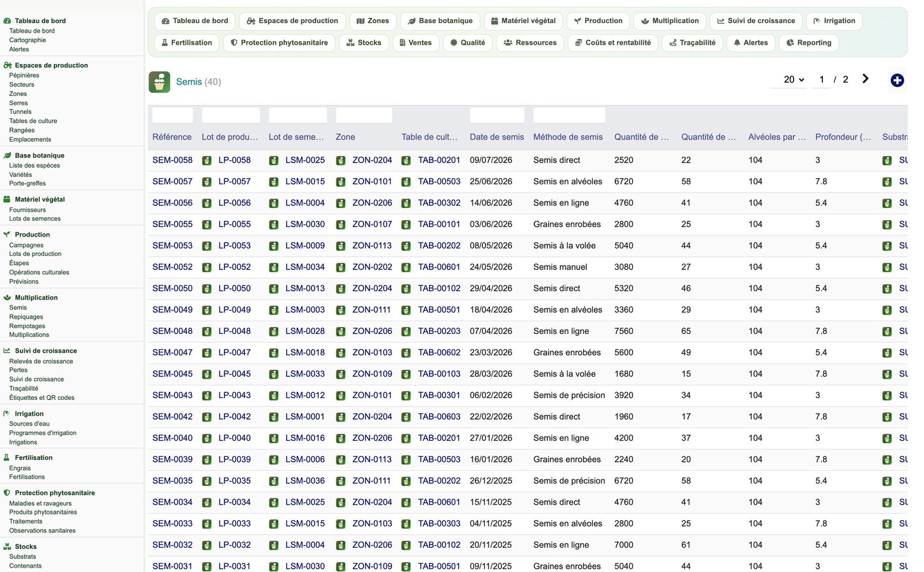The height and width of the screenshot is (572, 924).
Task: Click the Stocks sidebar section icon
Action: (x=7, y=546)
